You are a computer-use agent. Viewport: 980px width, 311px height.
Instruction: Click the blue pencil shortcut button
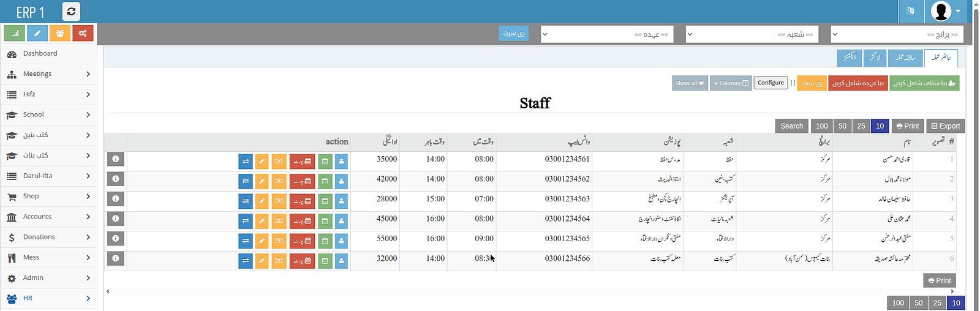[x=37, y=33]
